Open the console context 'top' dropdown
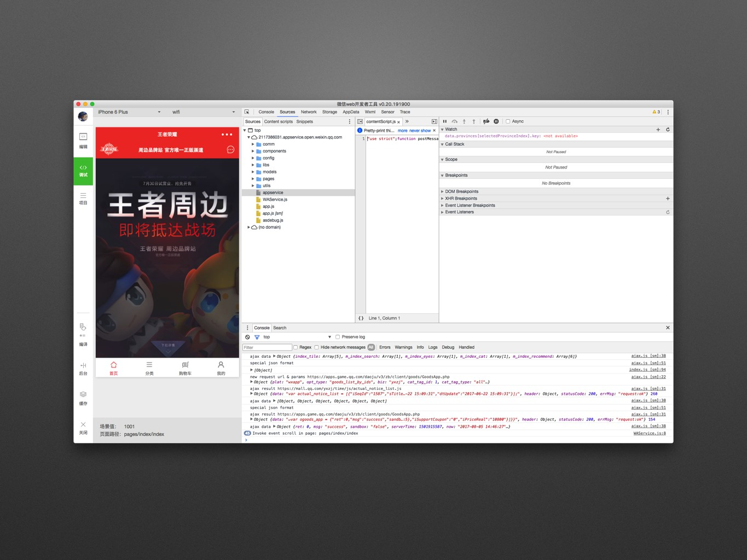747x560 pixels. click(297, 337)
